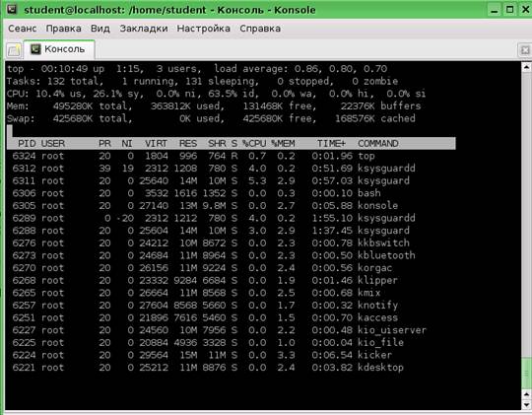Click the kdesktop process name
The image size is (532, 415).
(380, 368)
